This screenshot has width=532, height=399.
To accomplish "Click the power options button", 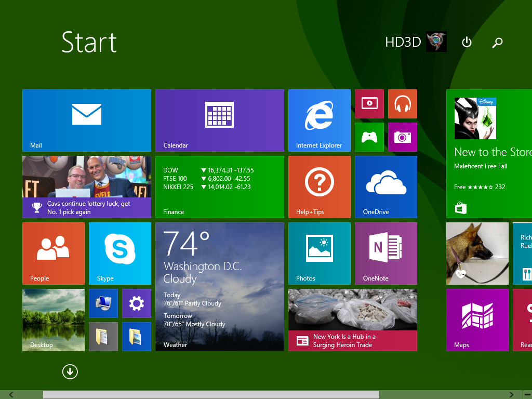I will 467,42.
